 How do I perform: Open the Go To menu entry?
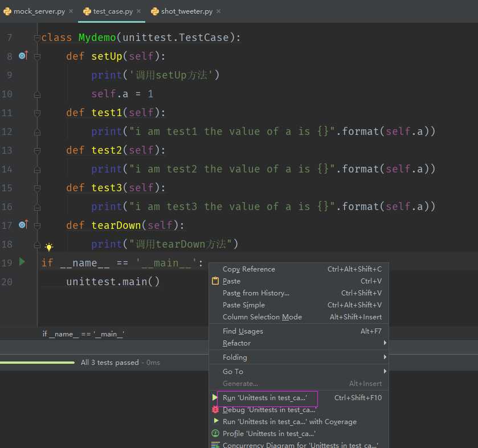(x=299, y=371)
